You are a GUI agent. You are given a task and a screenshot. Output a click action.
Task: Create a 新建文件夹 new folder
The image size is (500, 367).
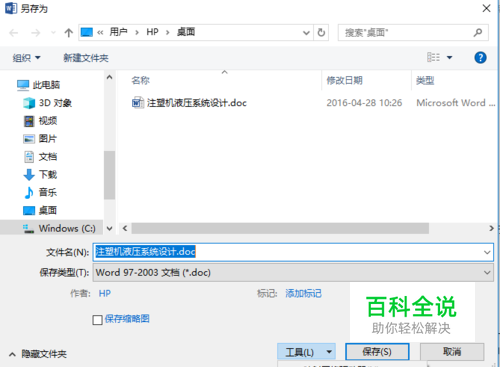tap(86, 58)
